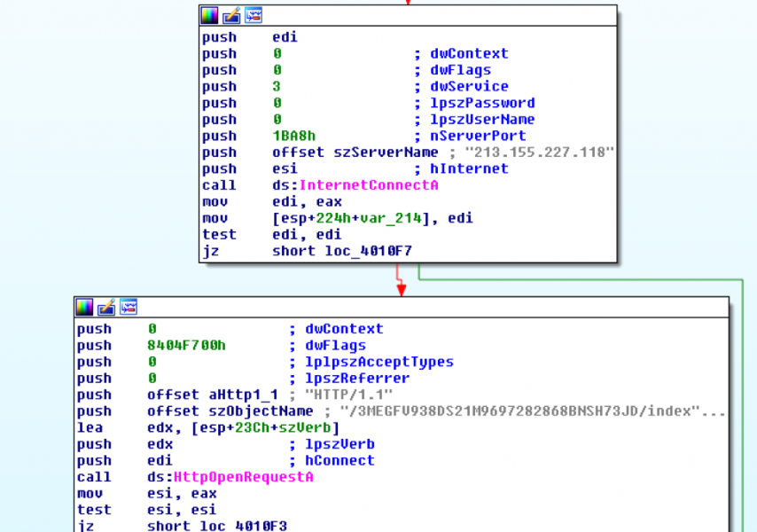The image size is (757, 532).
Task: Click the aHttp1_1 offset operand
Action: [x=243, y=395]
